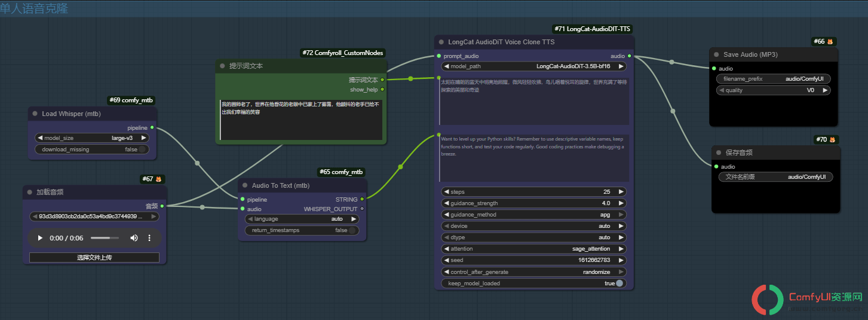Collapse the 提示词文本 node via title dot

(222, 66)
